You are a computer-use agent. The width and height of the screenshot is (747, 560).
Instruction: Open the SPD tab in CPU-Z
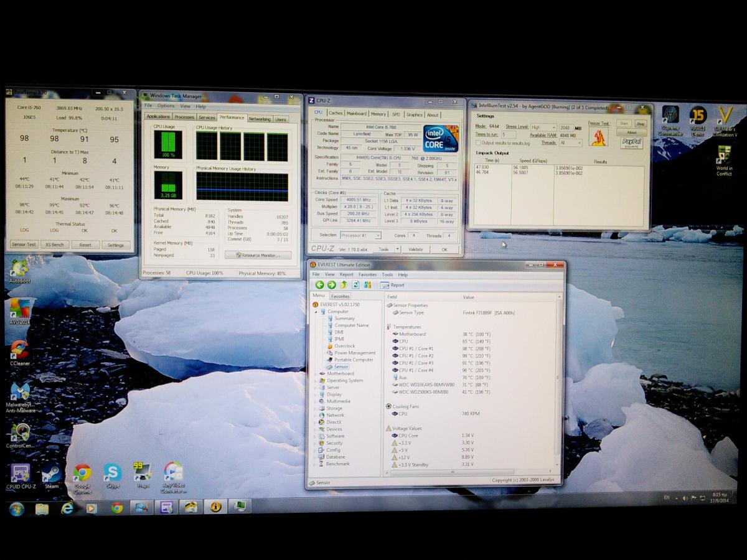point(396,114)
